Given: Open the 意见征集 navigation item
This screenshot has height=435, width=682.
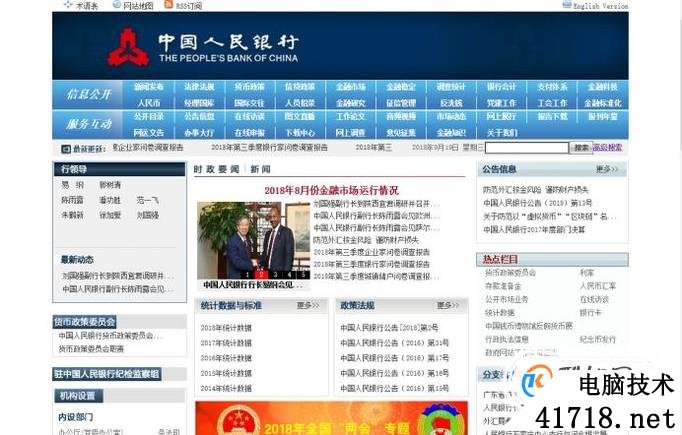Looking at the screenshot, I should pos(401,133).
